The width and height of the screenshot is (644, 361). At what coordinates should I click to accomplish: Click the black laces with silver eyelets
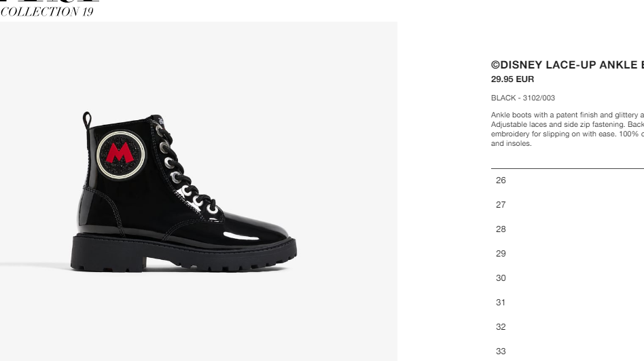tap(185, 169)
